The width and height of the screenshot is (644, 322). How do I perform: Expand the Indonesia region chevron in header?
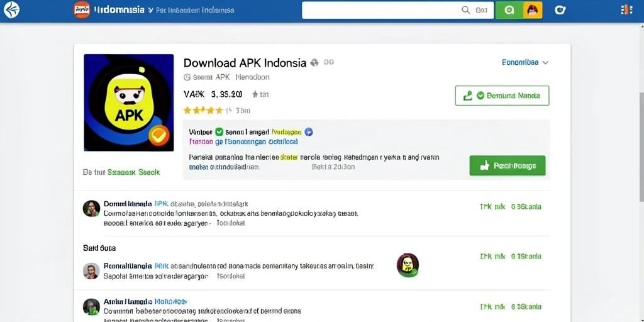coord(151,10)
